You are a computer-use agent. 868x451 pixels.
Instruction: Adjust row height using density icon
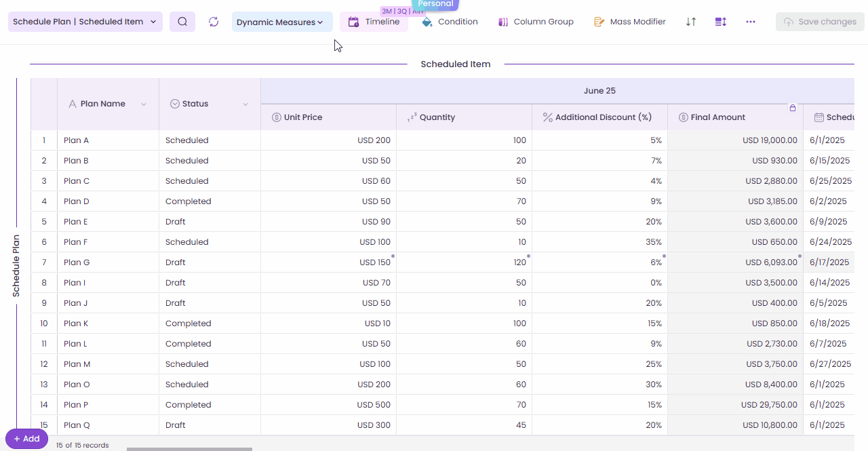coord(720,21)
